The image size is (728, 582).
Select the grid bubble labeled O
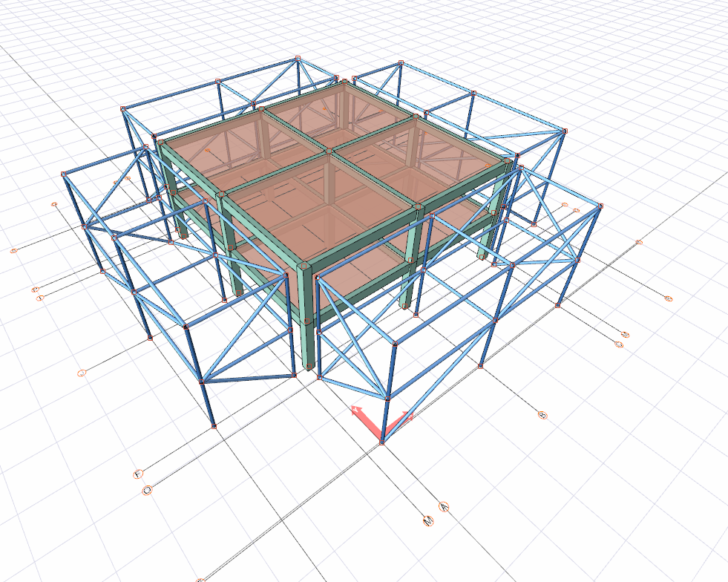click(147, 490)
